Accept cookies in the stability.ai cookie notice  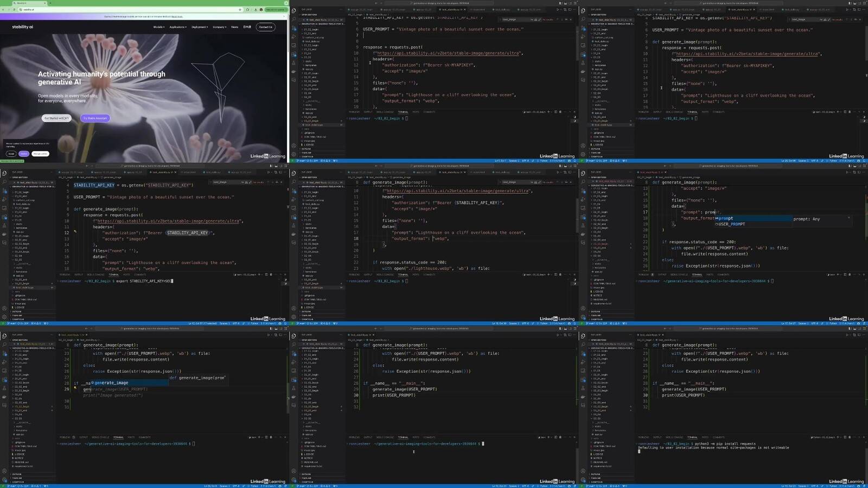(x=11, y=154)
